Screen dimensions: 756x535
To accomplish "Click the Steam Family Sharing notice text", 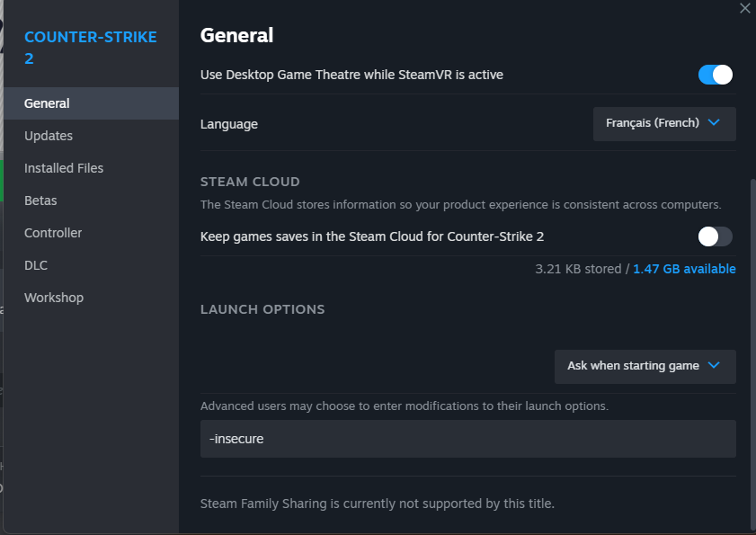I will tap(378, 504).
